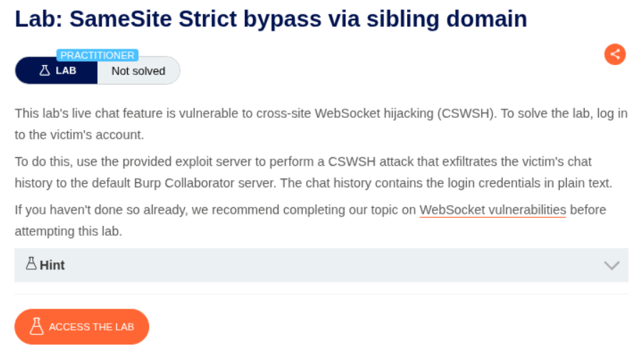The height and width of the screenshot is (353, 644).
Task: Click the dark blue LAB text label
Action: tap(66, 71)
